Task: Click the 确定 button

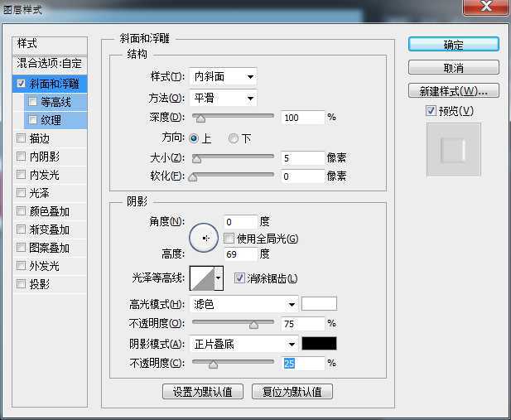Action: [453, 45]
